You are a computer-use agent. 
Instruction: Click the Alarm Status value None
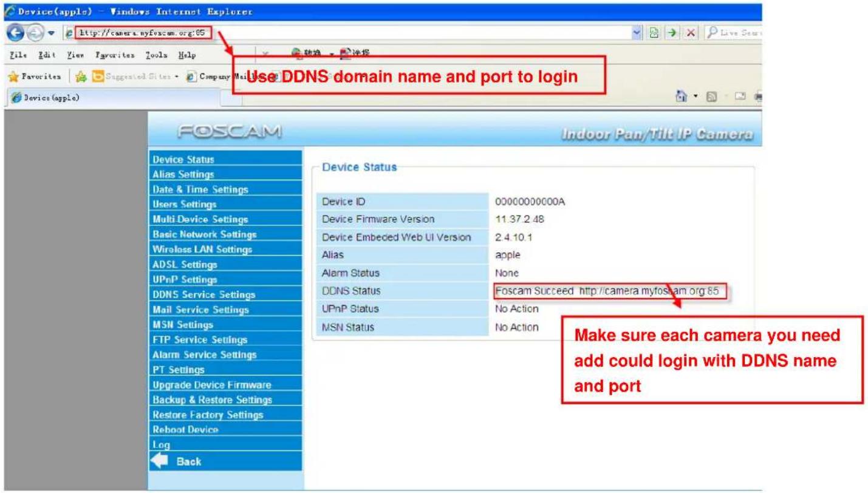click(507, 273)
